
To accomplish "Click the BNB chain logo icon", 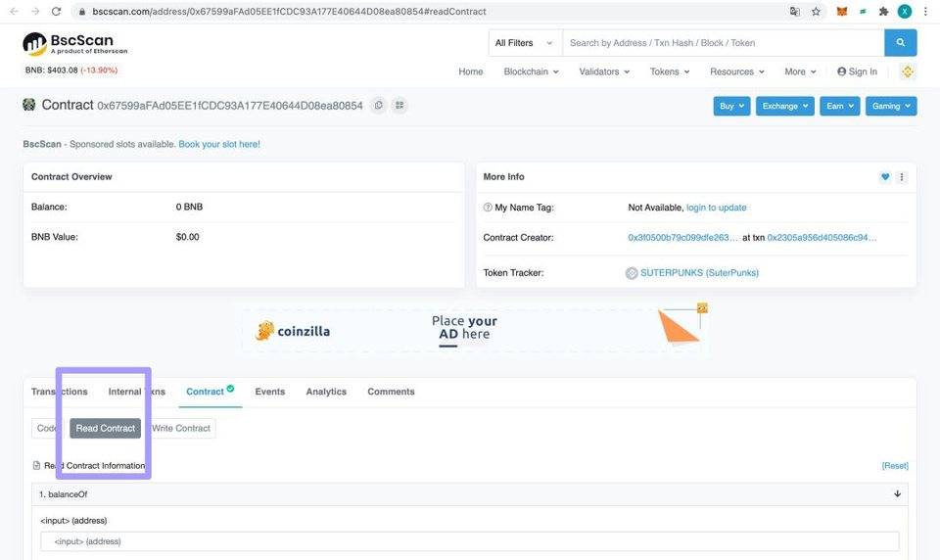I will point(908,71).
